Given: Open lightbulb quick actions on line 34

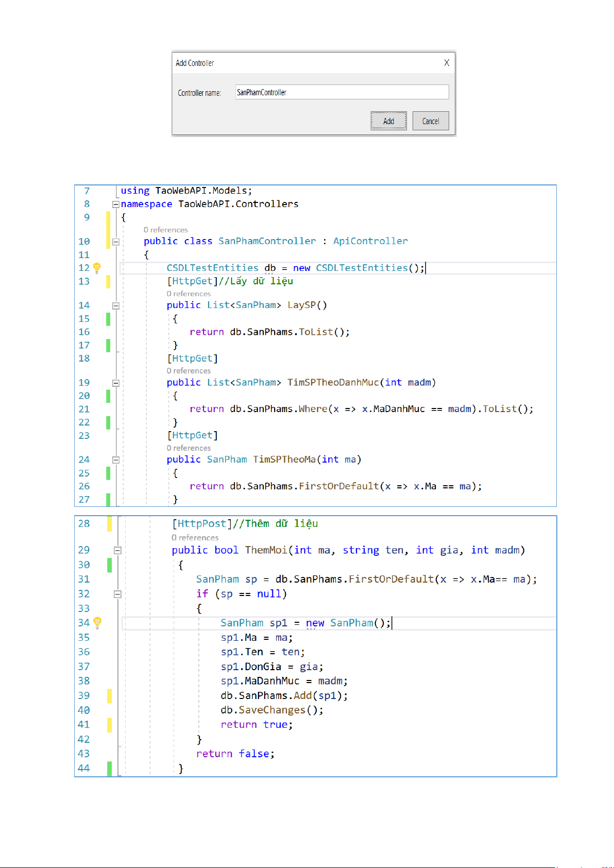Looking at the screenshot, I should pyautogui.click(x=97, y=622).
